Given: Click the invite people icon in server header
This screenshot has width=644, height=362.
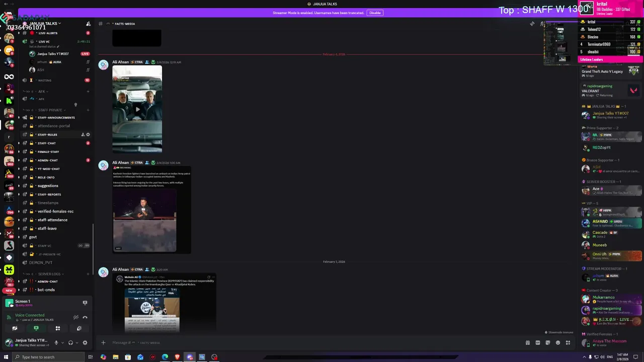Looking at the screenshot, I should pyautogui.click(x=88, y=24).
